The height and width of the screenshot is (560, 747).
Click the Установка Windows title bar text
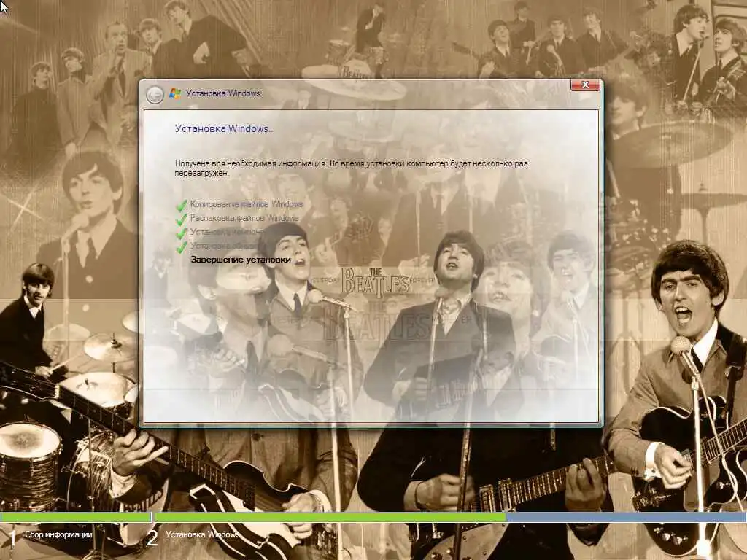pos(223,93)
